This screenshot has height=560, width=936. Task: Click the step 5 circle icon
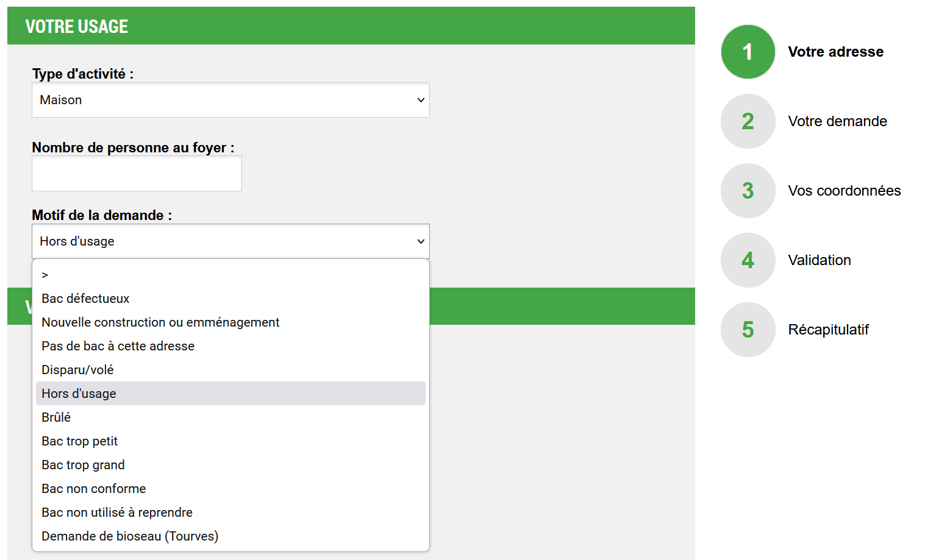click(748, 330)
